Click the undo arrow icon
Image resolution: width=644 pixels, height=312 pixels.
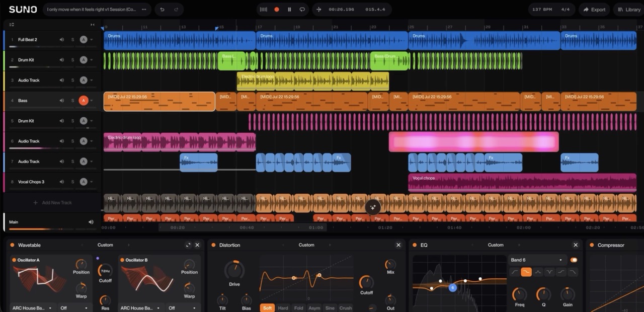pyautogui.click(x=162, y=10)
